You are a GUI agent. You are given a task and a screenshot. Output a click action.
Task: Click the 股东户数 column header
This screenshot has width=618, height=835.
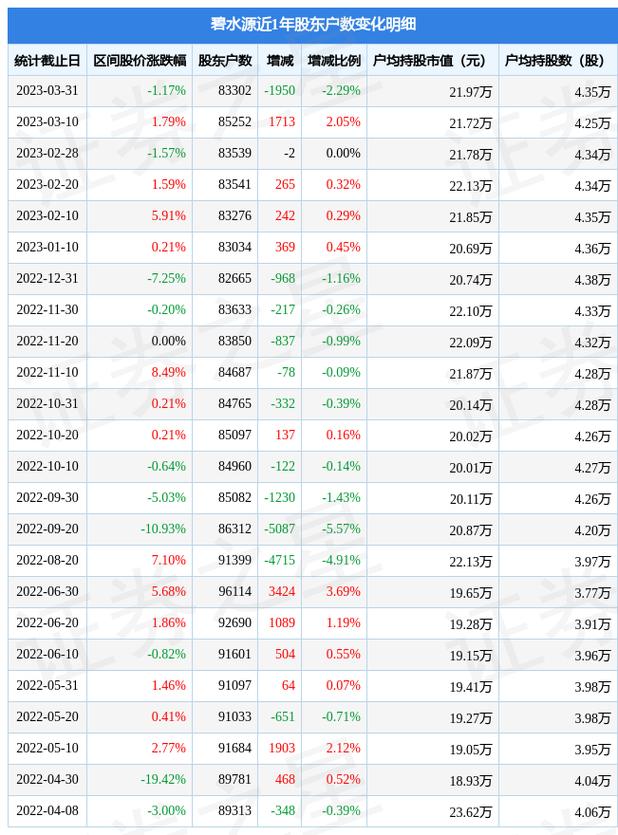224,61
